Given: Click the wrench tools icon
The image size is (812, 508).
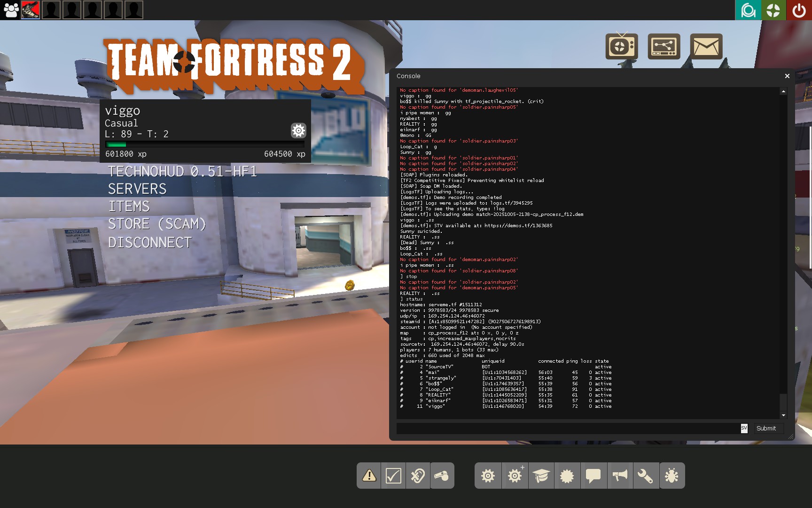Looking at the screenshot, I should click(645, 476).
